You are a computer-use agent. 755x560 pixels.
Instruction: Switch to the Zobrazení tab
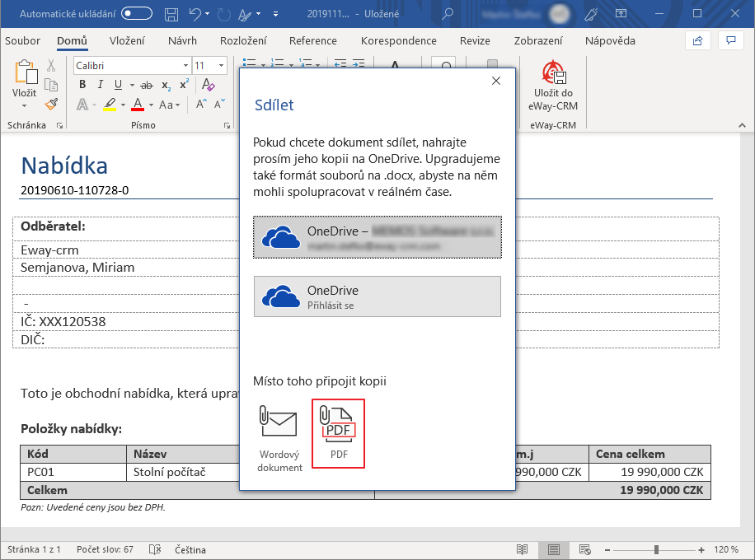pos(538,41)
